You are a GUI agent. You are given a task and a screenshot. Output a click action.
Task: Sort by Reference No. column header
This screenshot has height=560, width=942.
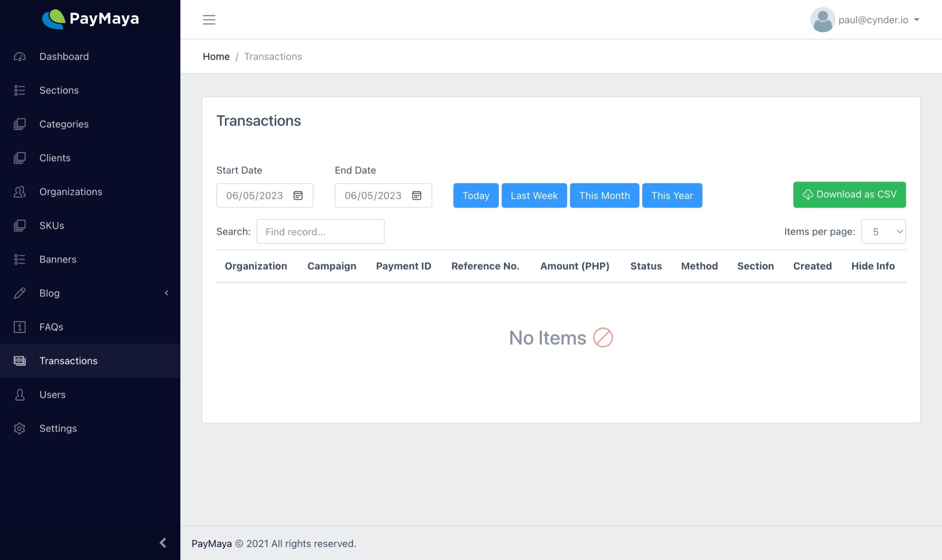485,266
